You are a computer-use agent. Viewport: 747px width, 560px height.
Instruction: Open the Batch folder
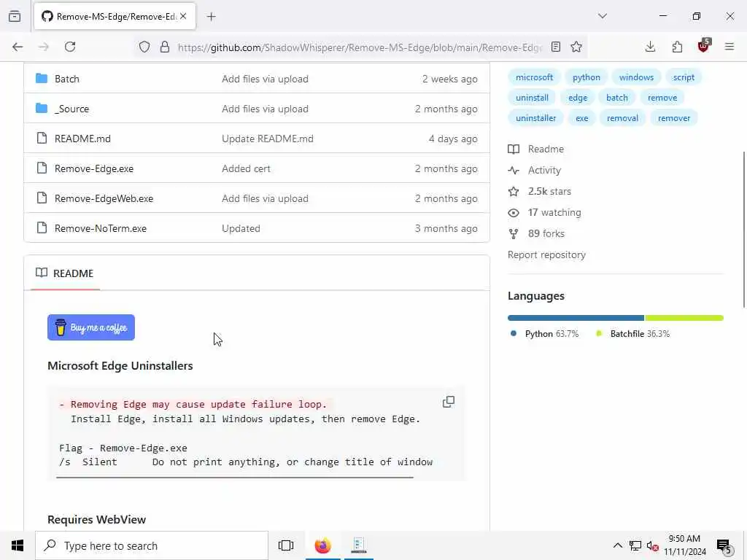coord(66,79)
